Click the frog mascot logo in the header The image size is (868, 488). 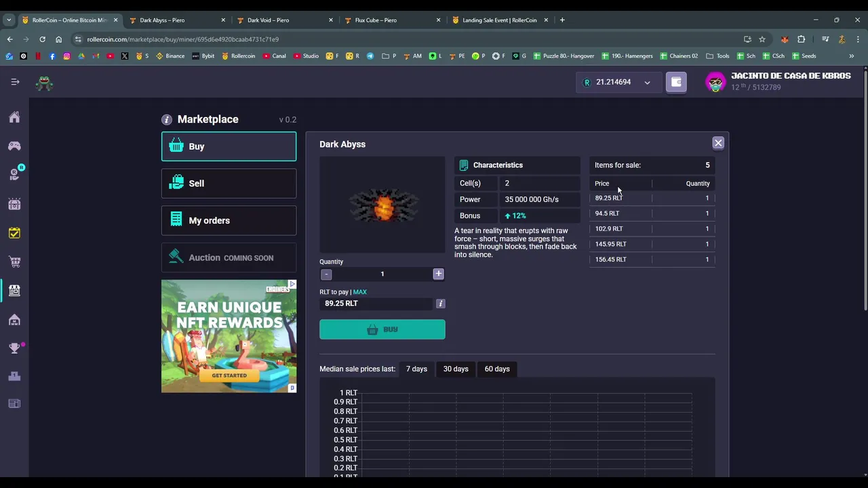[45, 83]
